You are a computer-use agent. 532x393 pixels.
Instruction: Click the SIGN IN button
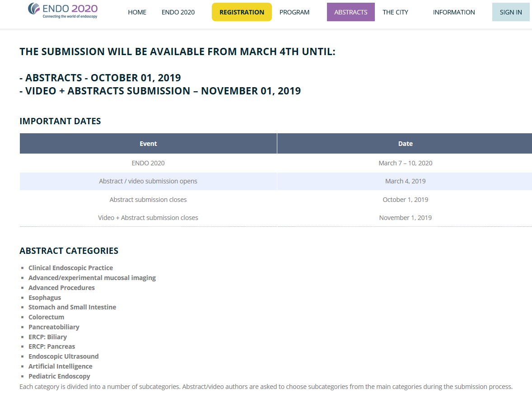(x=511, y=12)
